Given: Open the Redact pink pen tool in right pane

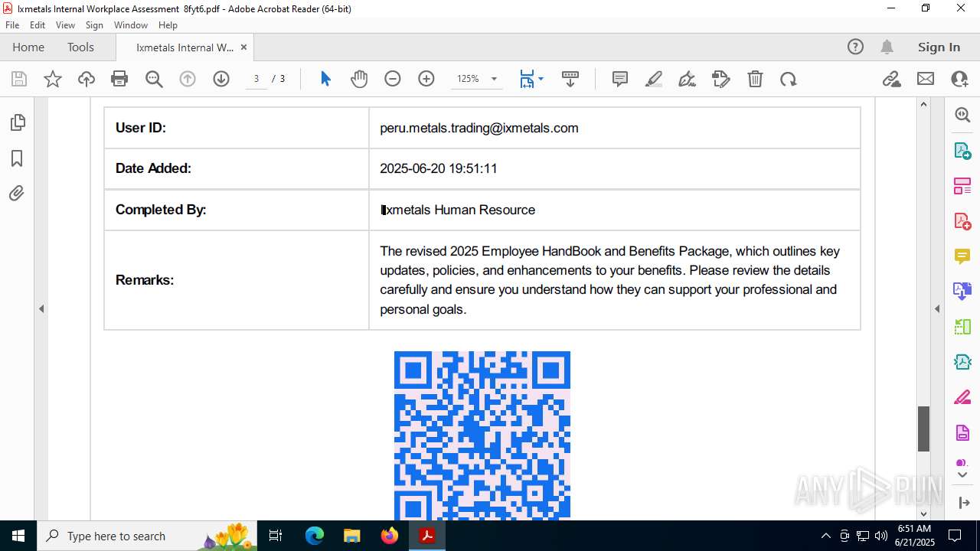Looking at the screenshot, I should 962,398.
